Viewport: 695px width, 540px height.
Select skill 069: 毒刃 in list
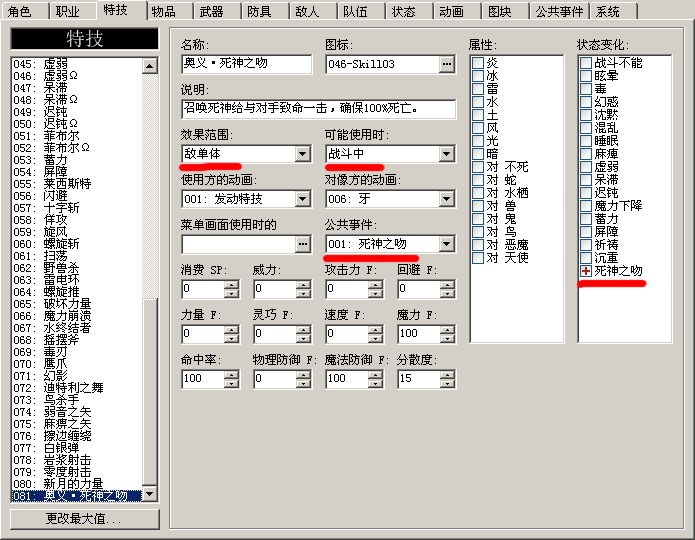[76, 352]
